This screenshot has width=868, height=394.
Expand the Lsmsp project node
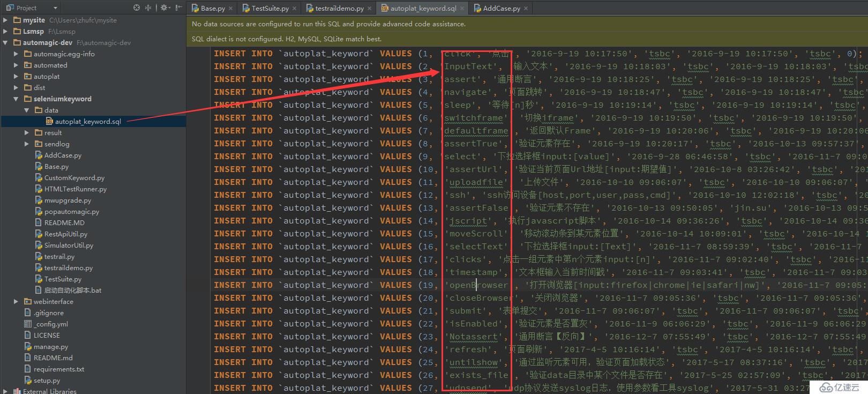point(5,31)
